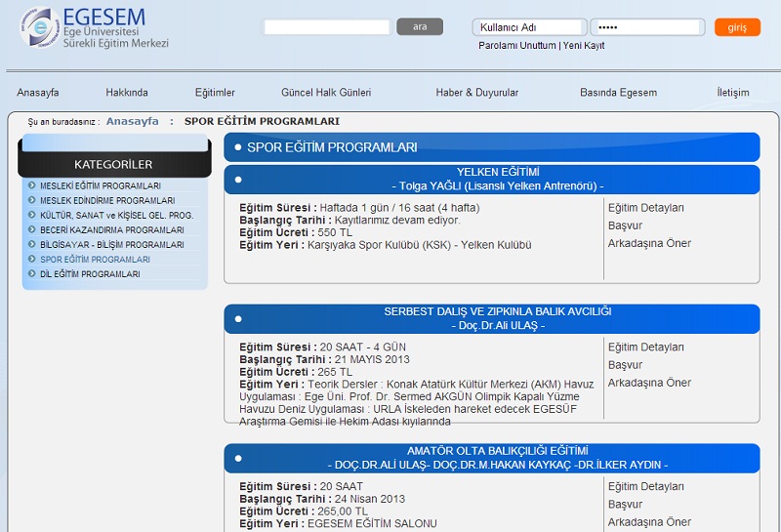This screenshot has height=532, width=781.
Task: Open the İletişim menu item
Action: click(x=733, y=92)
